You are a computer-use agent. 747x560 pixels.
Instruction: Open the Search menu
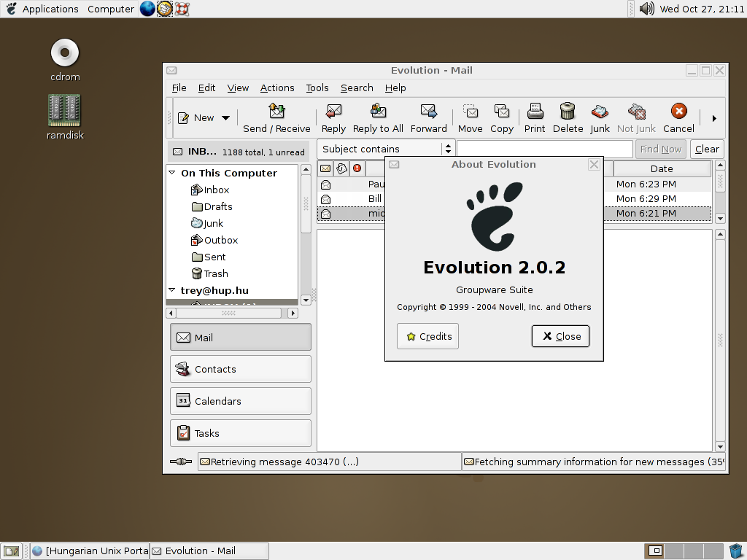point(357,88)
